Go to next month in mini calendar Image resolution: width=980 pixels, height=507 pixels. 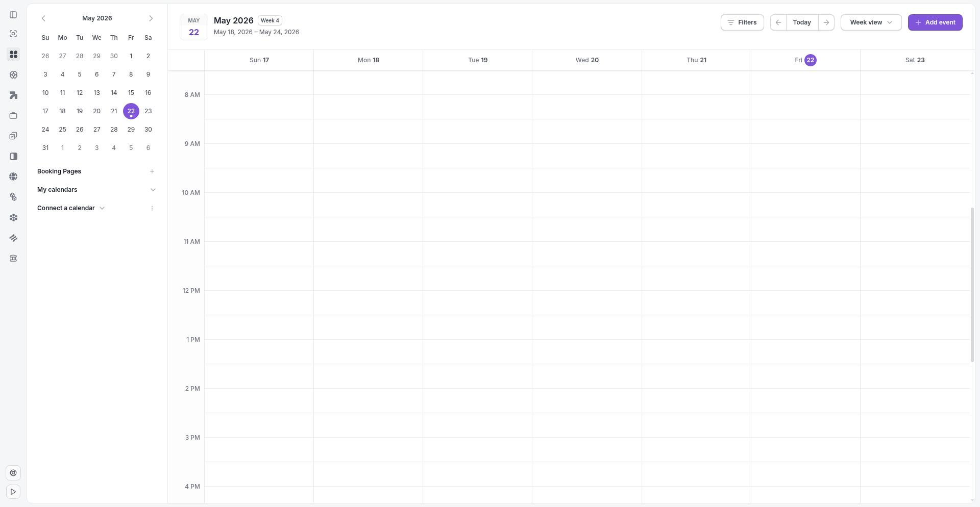(151, 18)
